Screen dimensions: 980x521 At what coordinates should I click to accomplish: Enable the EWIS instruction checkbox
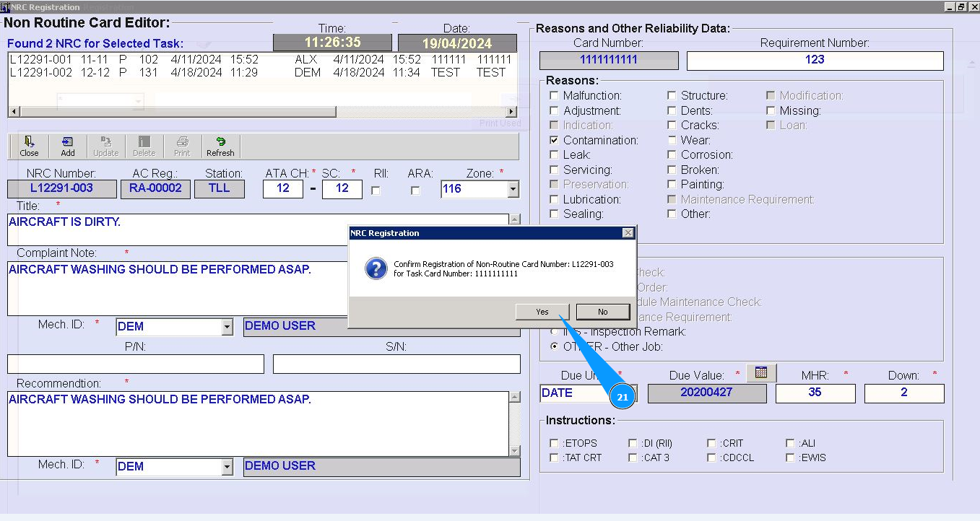pos(792,457)
